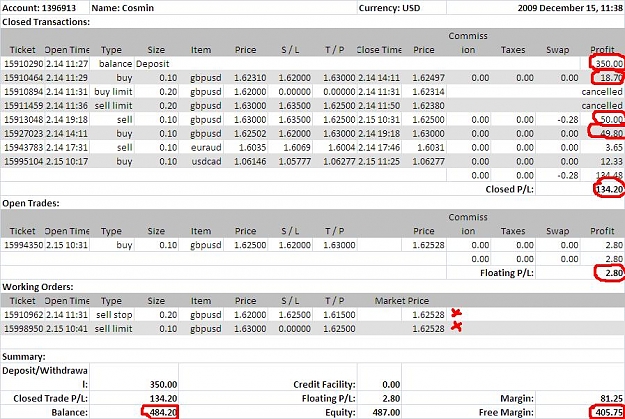This screenshot has height=419, width=625.
Task: Click ticket number 15910464
Action: (24, 78)
